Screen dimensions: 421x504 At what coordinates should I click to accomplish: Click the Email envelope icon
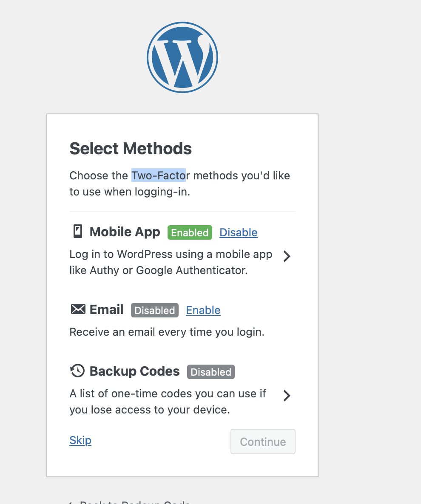[78, 309]
